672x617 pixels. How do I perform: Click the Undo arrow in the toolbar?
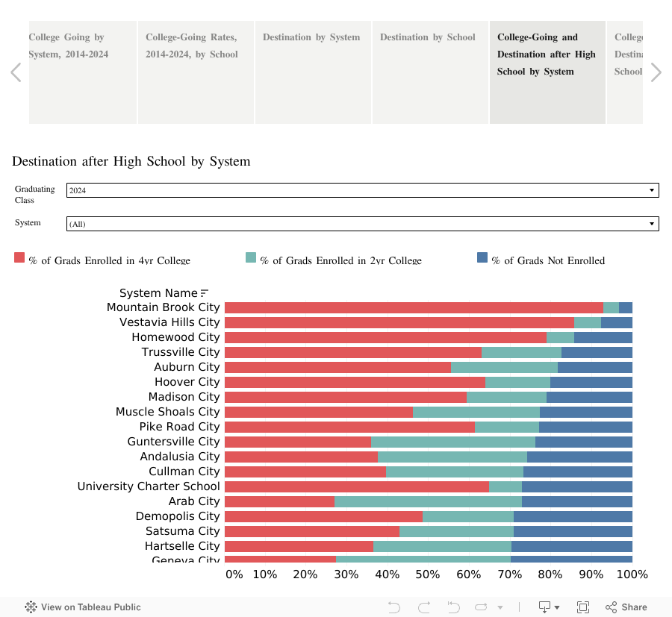pyautogui.click(x=393, y=607)
